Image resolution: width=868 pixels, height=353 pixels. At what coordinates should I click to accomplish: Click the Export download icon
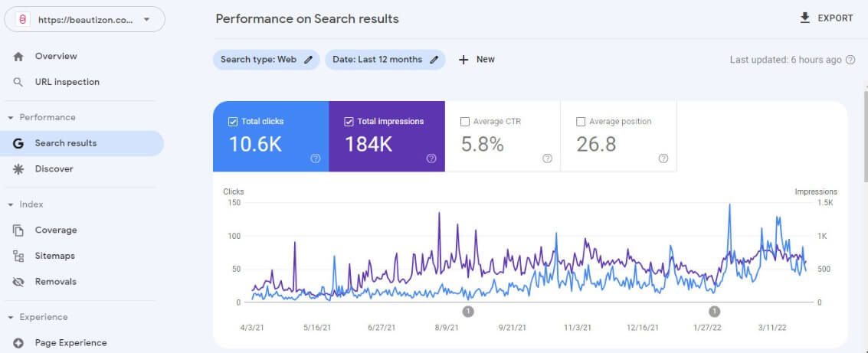pyautogui.click(x=804, y=18)
